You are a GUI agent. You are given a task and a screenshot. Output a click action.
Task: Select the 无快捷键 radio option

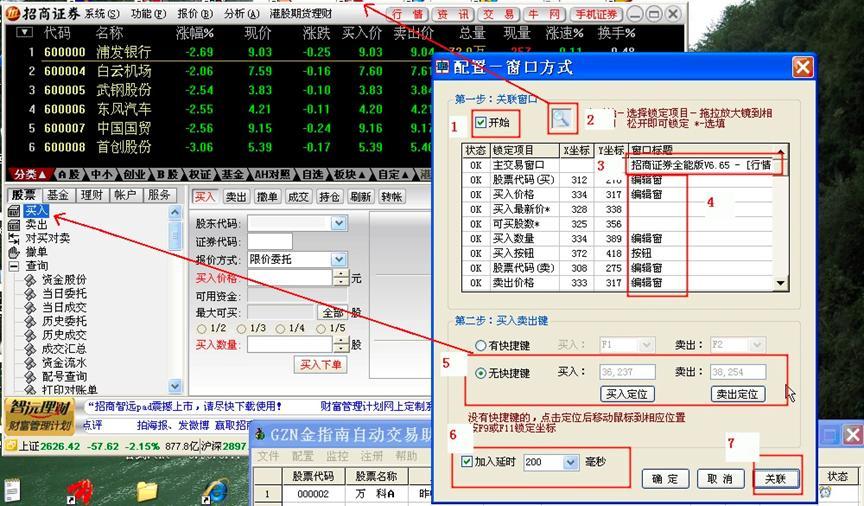(x=480, y=373)
